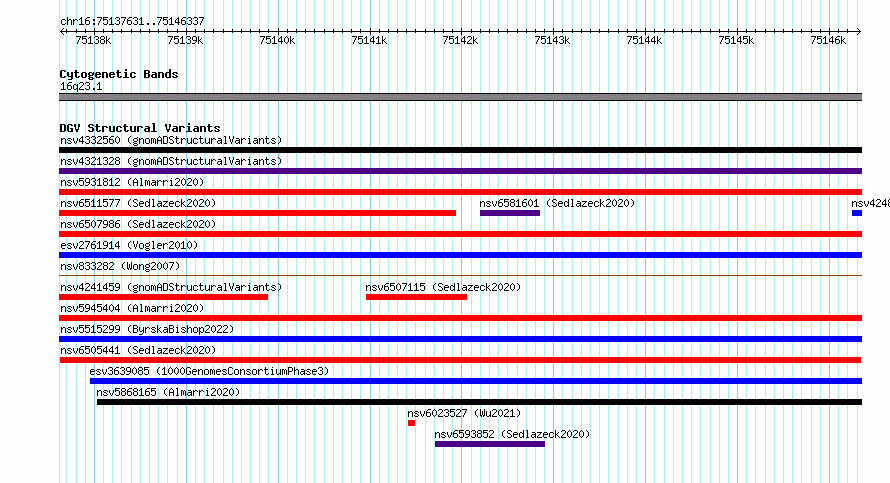Click the small blue nsv4248 bar

857,213
